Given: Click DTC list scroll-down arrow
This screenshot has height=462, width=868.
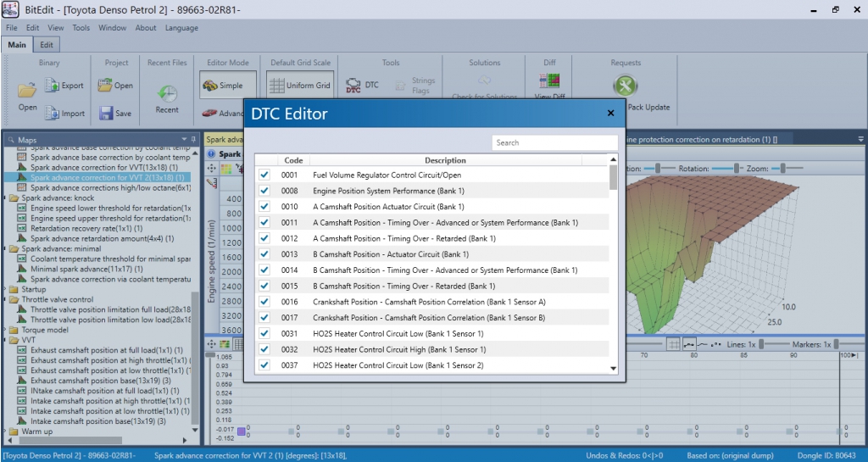Looking at the screenshot, I should pyautogui.click(x=613, y=369).
